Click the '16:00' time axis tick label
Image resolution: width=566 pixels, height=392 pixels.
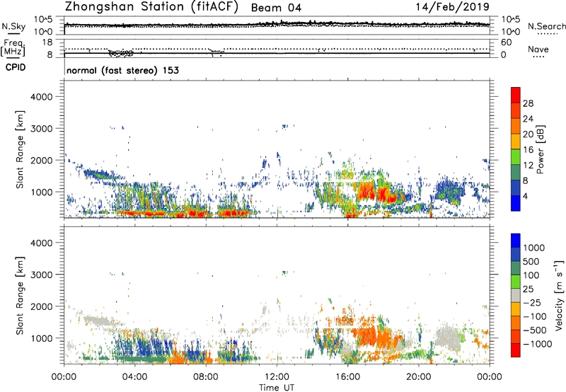pos(347,377)
